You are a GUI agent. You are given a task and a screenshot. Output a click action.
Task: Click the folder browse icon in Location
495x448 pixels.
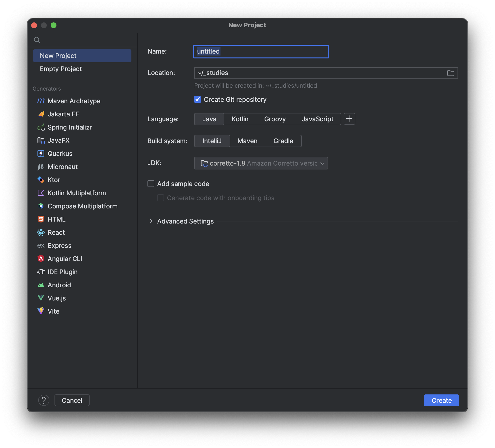450,73
